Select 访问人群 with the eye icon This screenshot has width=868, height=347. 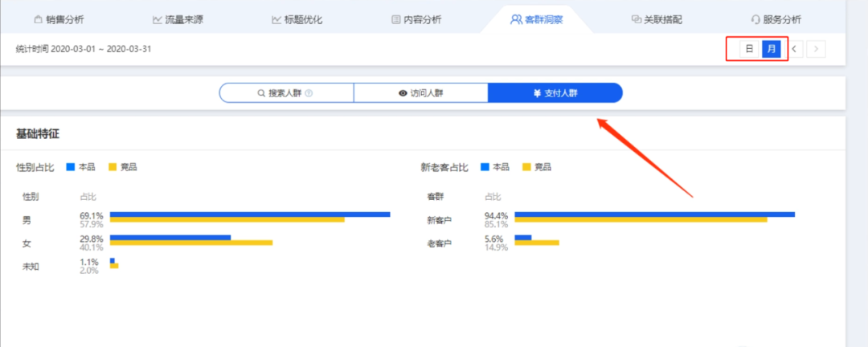[x=420, y=93]
